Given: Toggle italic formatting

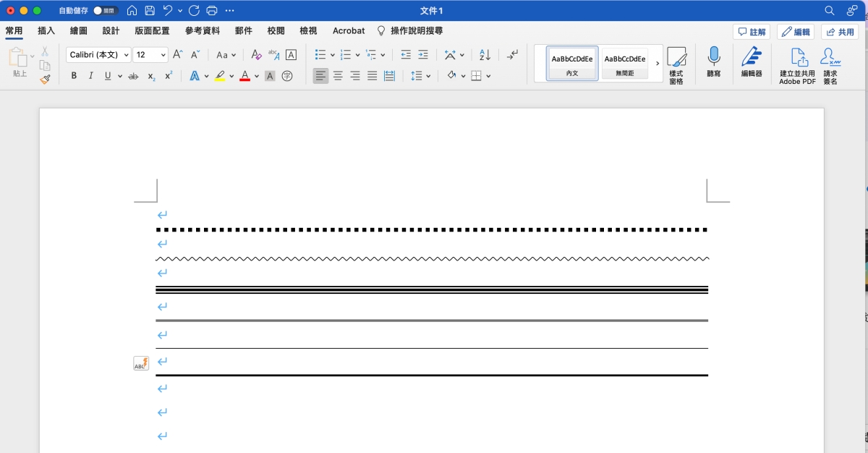Looking at the screenshot, I should [90, 76].
